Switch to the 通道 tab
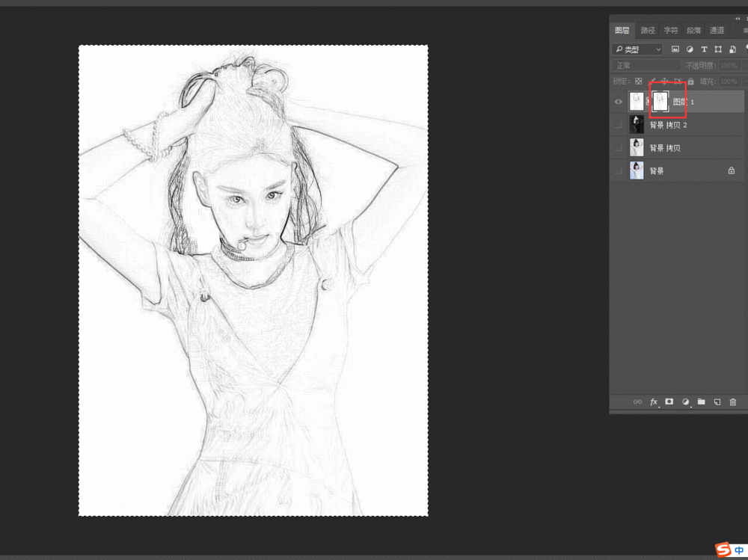This screenshot has height=560, width=748. point(717,31)
